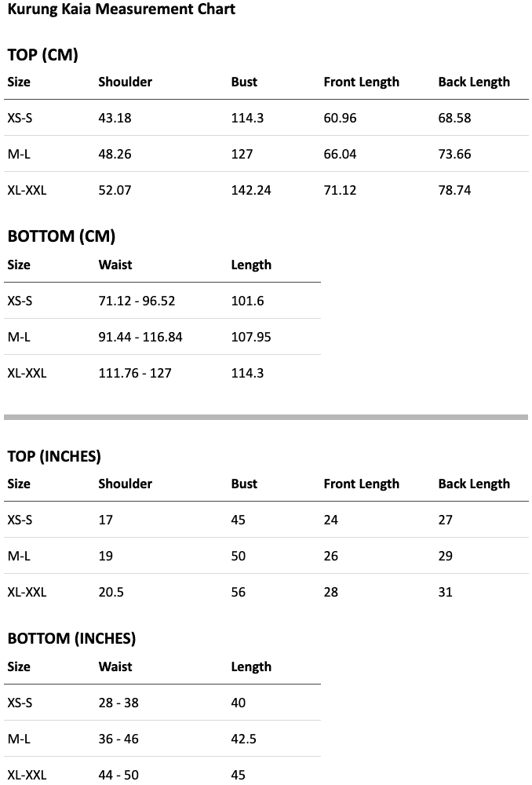Select the 48.26 shoulder value

tap(115, 155)
